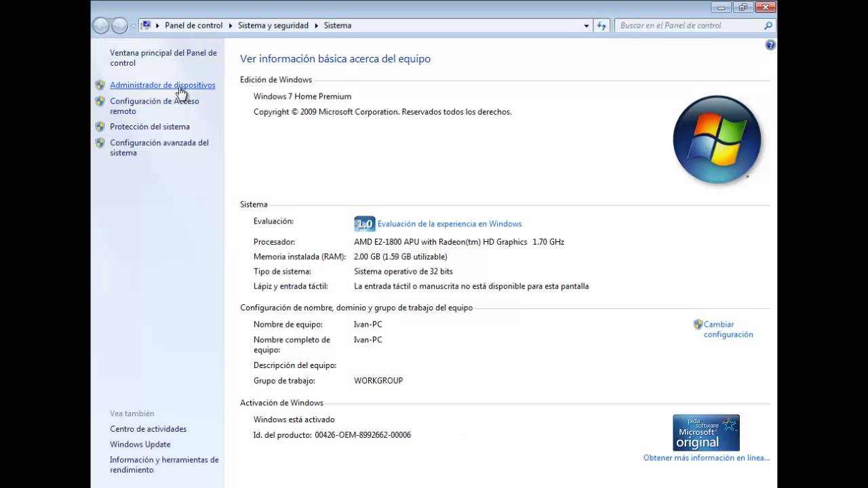Click the WORKGROUP value

coord(378,381)
